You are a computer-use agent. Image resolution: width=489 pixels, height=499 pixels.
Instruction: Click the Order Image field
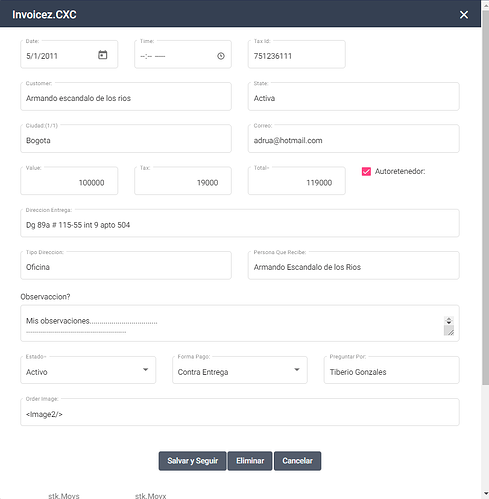[x=240, y=412]
